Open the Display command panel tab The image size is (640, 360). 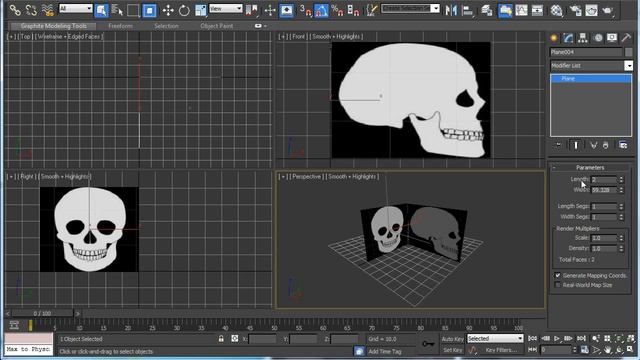tap(612, 38)
